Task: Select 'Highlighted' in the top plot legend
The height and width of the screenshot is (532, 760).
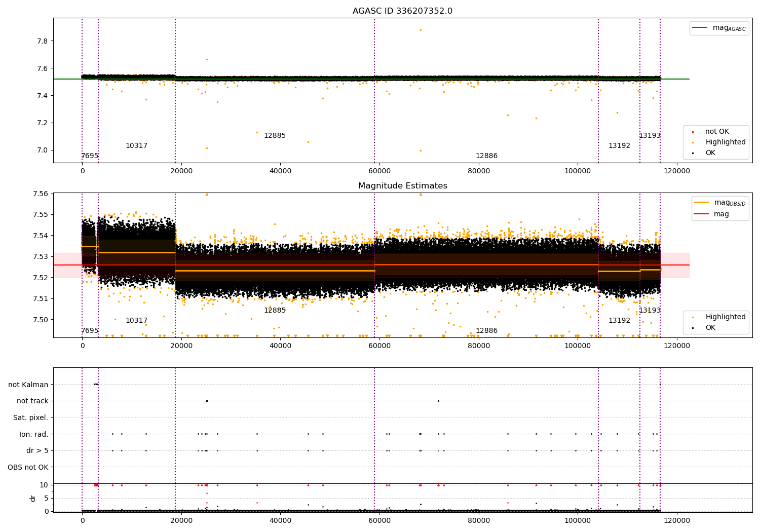Action: (726, 142)
